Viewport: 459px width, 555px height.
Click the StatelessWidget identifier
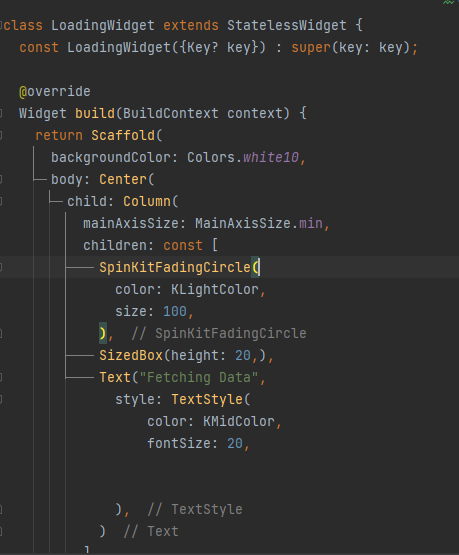point(287,25)
